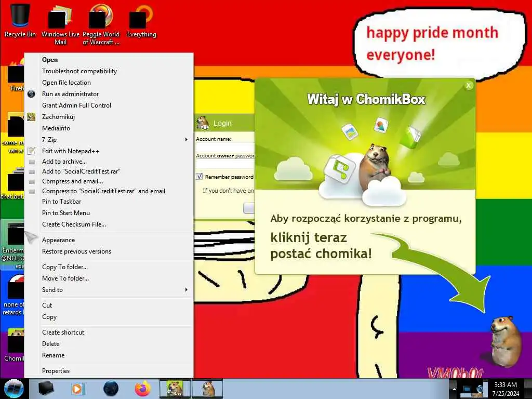Open the dark globe taskbar icon
The height and width of the screenshot is (399, 532).
coord(111,389)
